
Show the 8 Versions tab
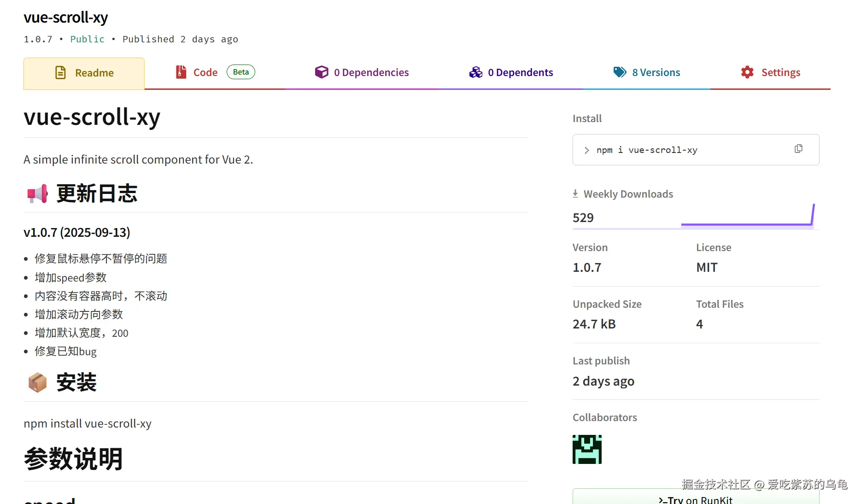647,73
